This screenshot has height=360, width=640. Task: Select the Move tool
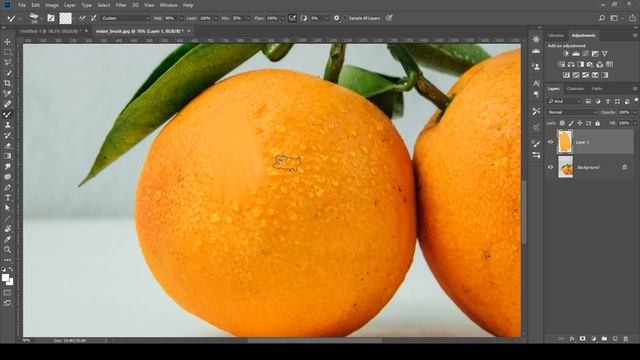click(7, 42)
